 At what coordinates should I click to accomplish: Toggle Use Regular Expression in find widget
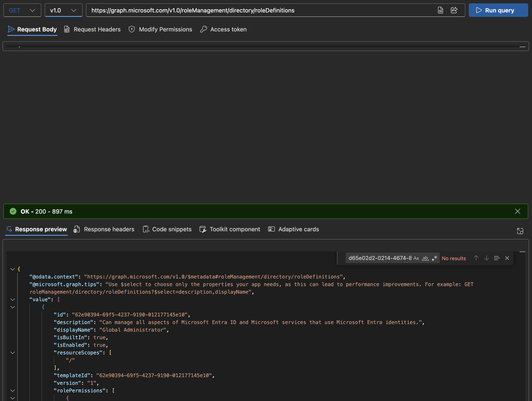point(434,258)
